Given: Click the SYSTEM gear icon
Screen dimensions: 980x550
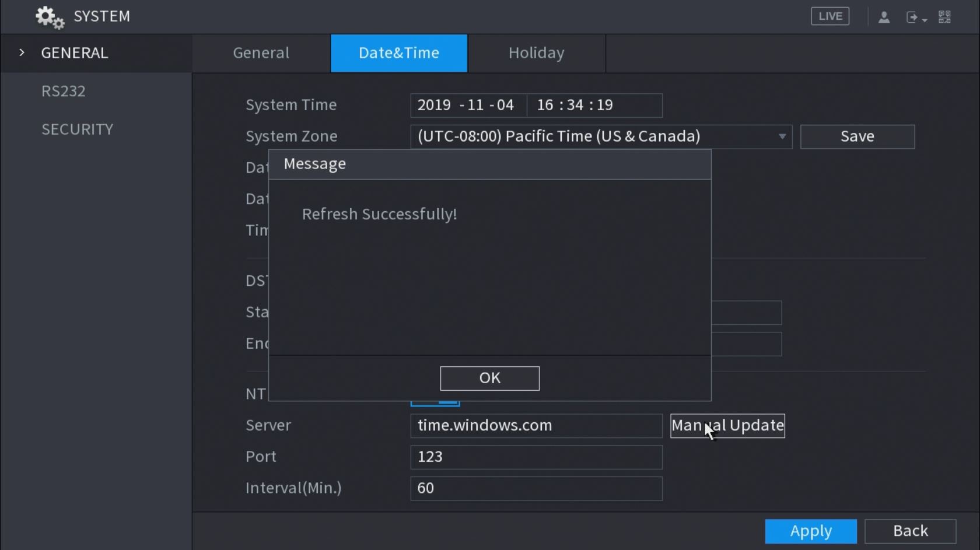Looking at the screenshot, I should pos(49,17).
